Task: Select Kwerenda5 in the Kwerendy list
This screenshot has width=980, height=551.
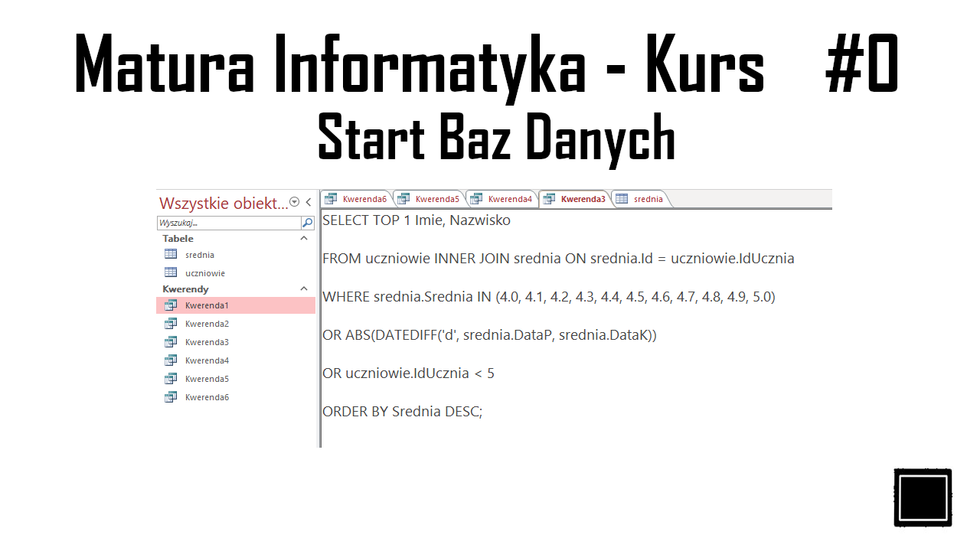Action: pyautogui.click(x=207, y=378)
